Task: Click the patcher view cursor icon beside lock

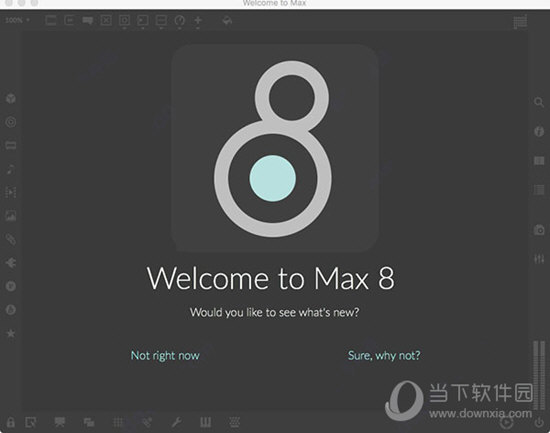Action: point(31,422)
